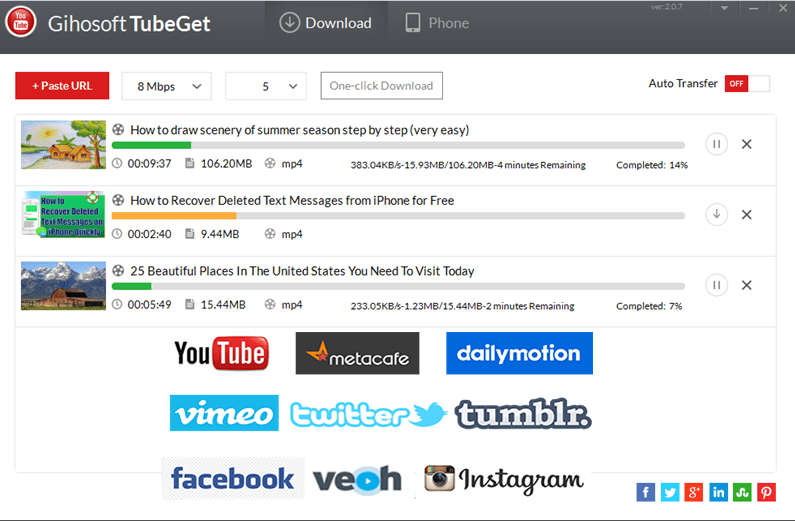Resume the Recover Deleted Text Messages download
The image size is (795, 521).
716,214
